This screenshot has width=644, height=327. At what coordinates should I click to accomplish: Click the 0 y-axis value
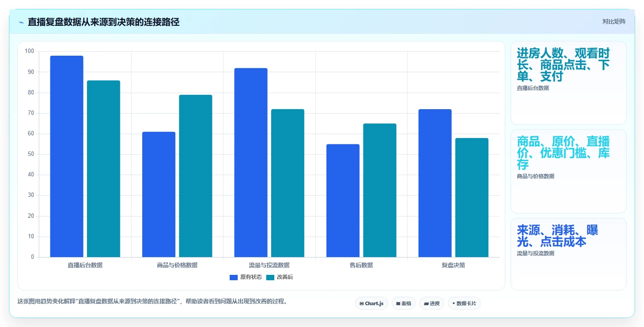(x=33, y=257)
